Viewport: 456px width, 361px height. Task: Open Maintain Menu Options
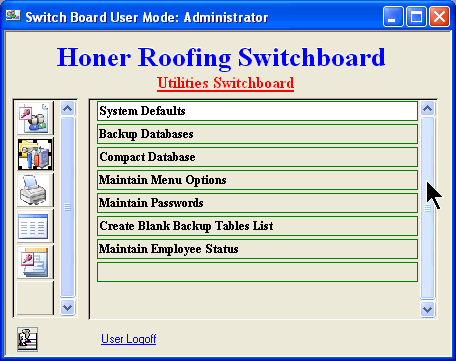[x=257, y=180]
